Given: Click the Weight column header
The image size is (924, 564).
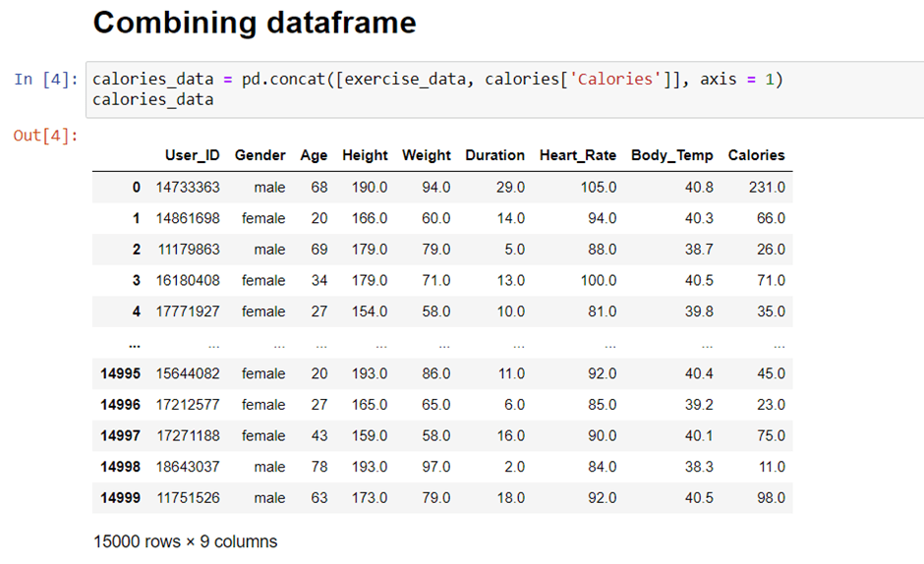Looking at the screenshot, I should pos(426,155).
